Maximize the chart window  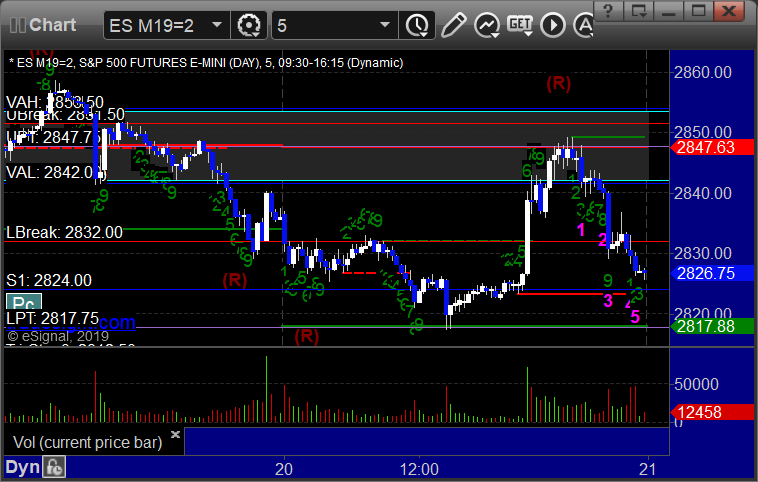[699, 11]
